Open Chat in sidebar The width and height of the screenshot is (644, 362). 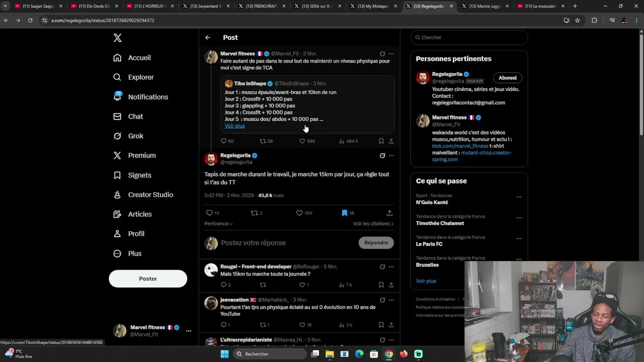point(128,117)
